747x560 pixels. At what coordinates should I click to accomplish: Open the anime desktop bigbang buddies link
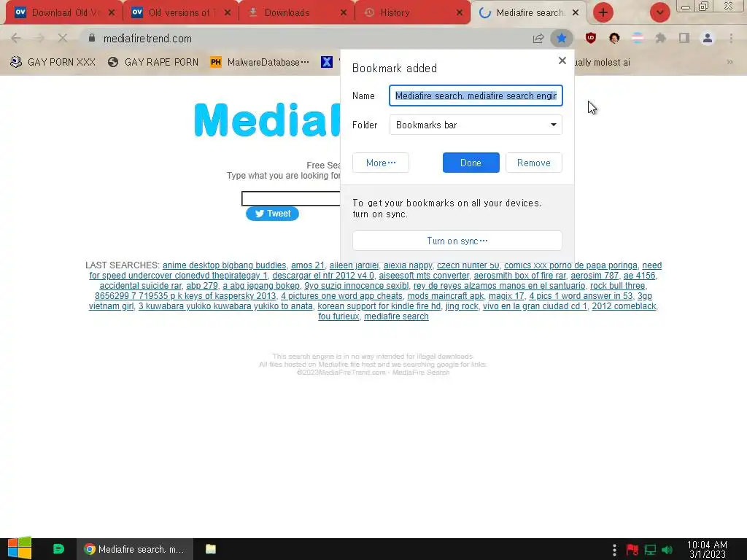(x=225, y=265)
